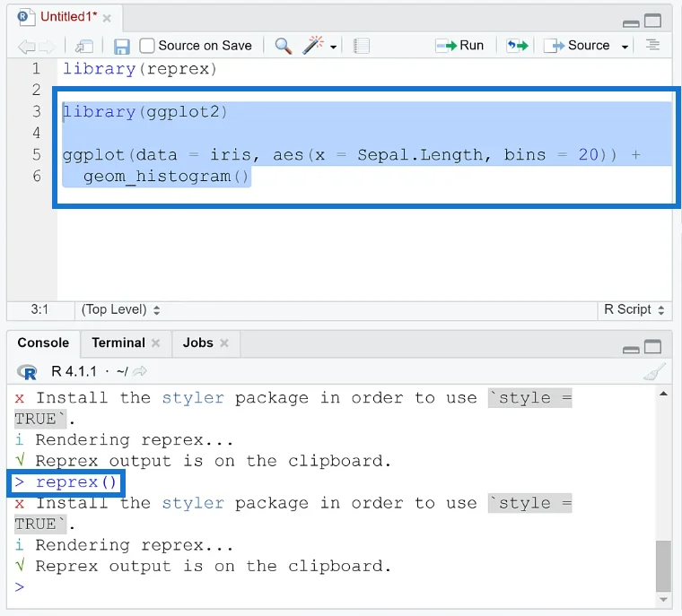The width and height of the screenshot is (682, 616).
Task: Run the selected lines
Action: [459, 45]
